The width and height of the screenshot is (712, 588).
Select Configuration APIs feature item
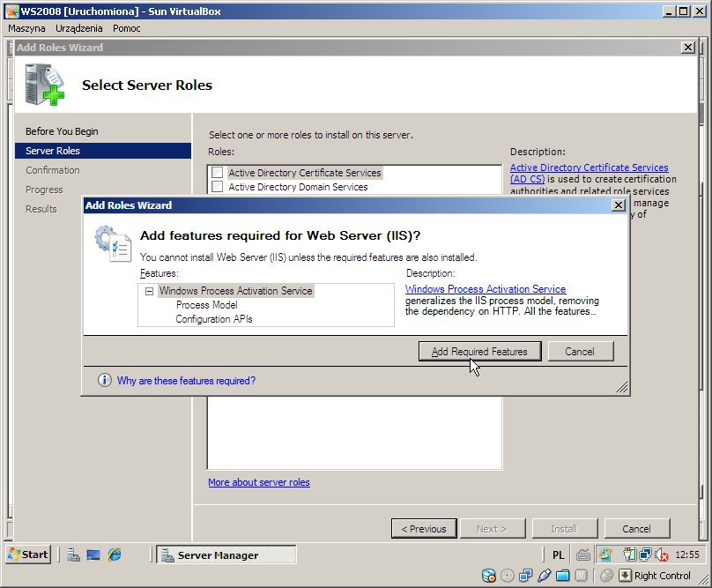click(x=214, y=319)
